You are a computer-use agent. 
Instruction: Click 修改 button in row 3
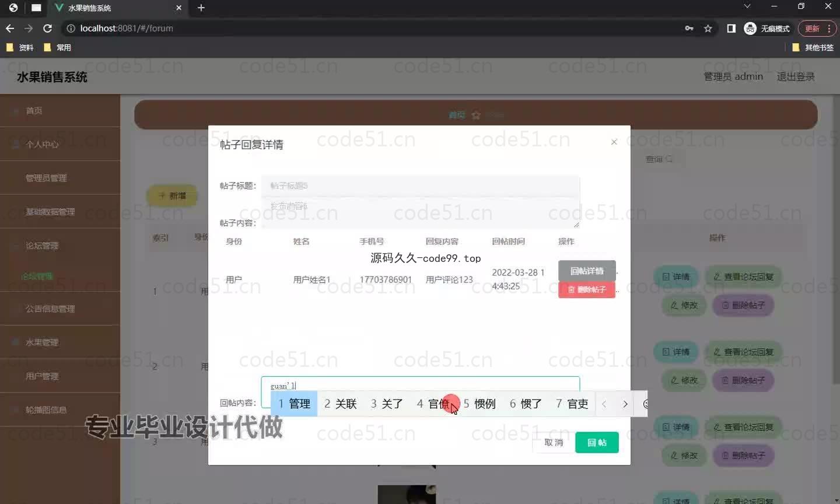[684, 456]
